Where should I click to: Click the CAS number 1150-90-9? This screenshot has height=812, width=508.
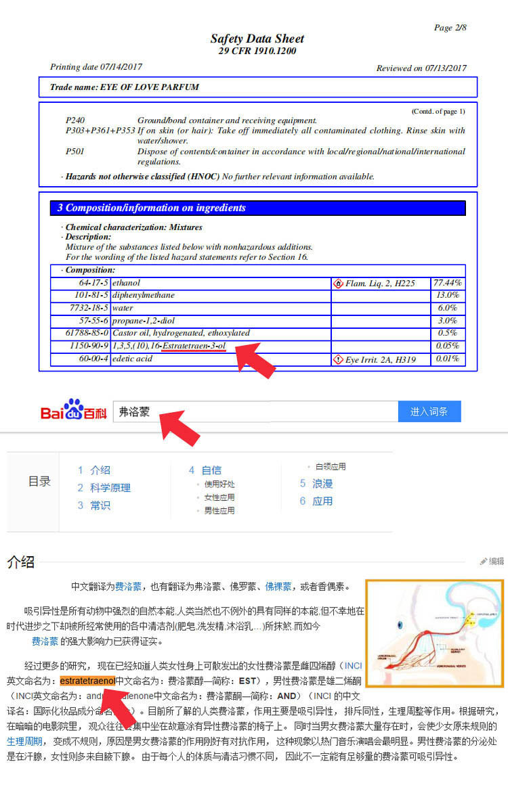pos(89,346)
